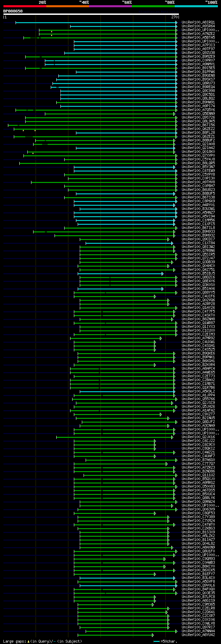Image resolution: width=221 pixels, height=644 pixels.
Task: Select the UniRef100_C4S525 label
Action: click(198, 350)
